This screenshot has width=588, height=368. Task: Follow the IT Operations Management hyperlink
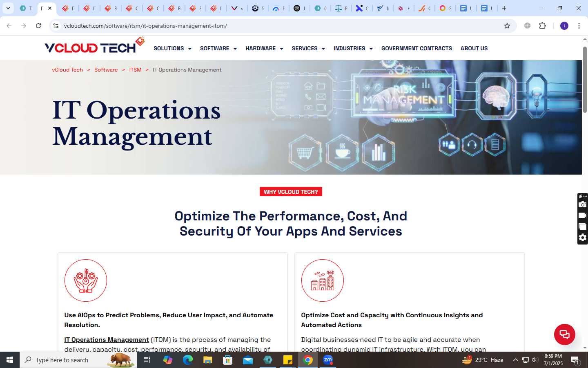pyautogui.click(x=107, y=340)
